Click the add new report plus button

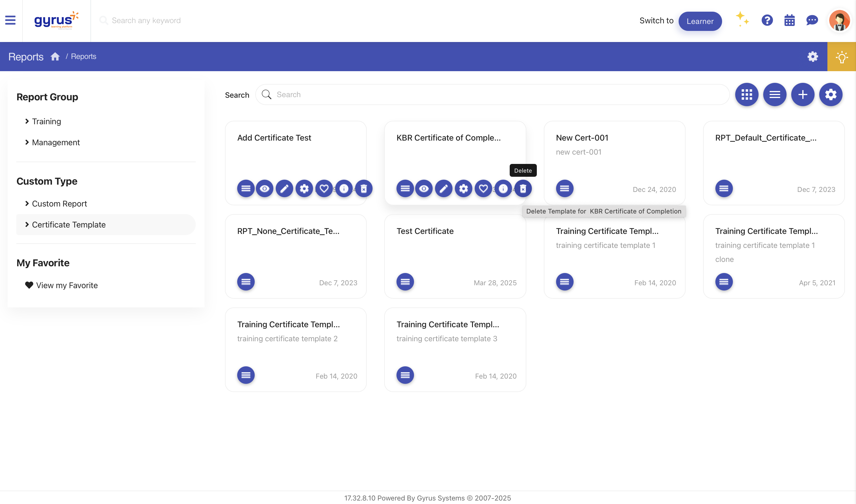click(802, 94)
